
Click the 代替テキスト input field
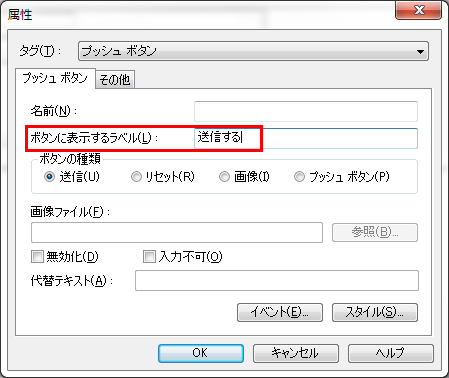[277, 281]
